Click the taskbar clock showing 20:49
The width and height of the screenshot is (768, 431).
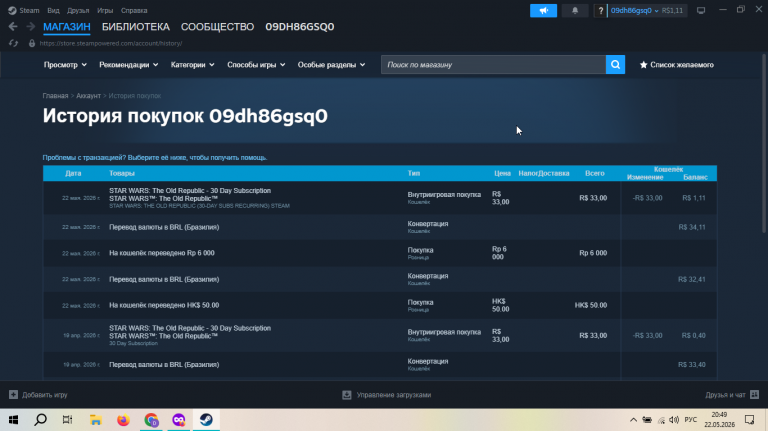click(720, 420)
